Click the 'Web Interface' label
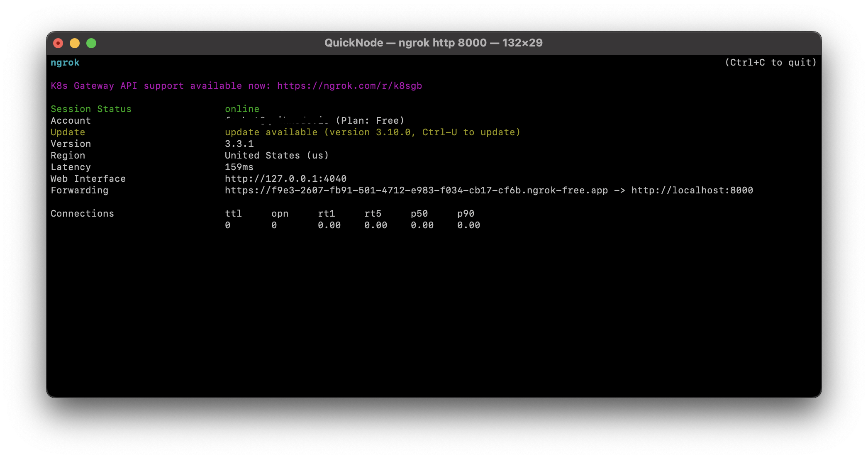 (x=88, y=179)
